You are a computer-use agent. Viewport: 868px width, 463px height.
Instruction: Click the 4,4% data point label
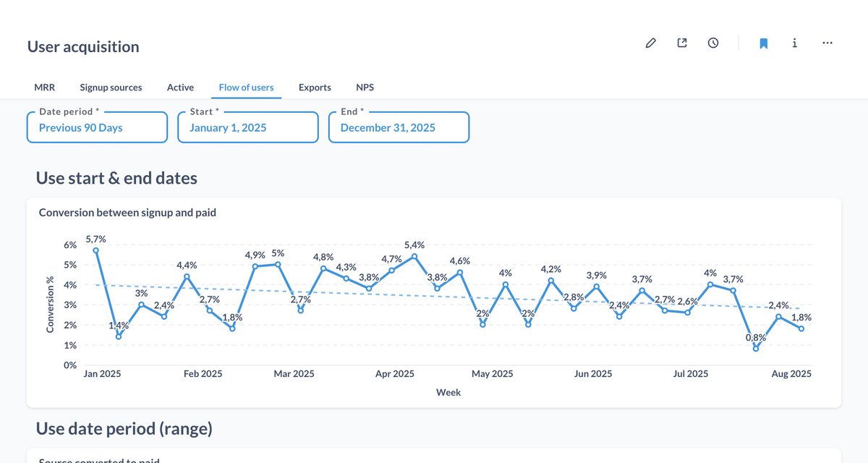pos(187,266)
